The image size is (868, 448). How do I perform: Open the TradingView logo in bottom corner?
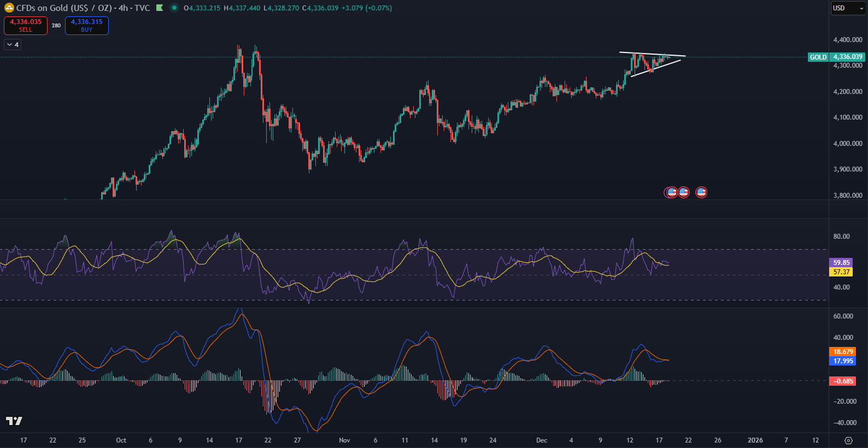tap(14, 421)
